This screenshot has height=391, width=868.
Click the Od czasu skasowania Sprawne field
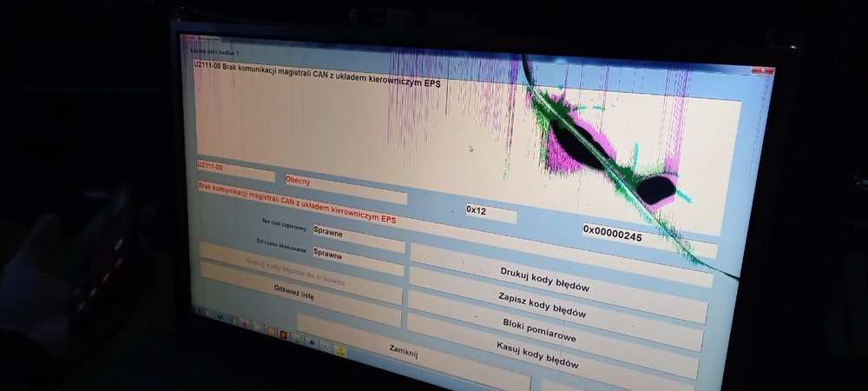pyautogui.click(x=356, y=256)
